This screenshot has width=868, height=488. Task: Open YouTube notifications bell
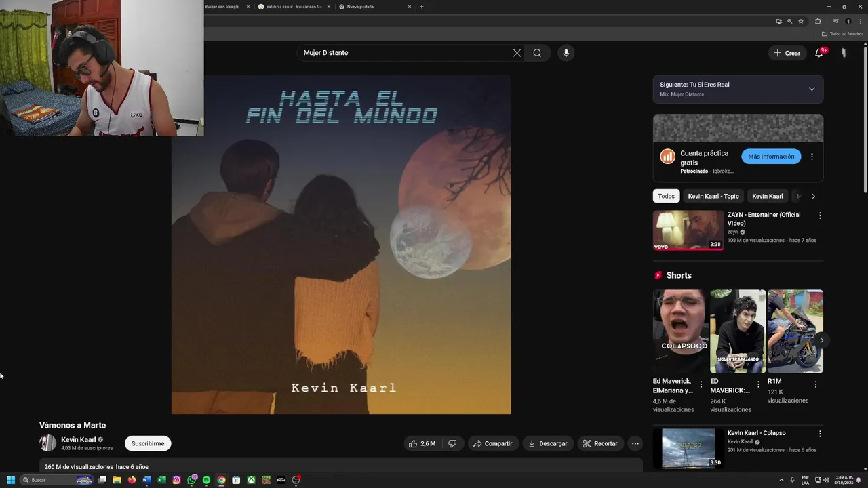[x=819, y=53]
